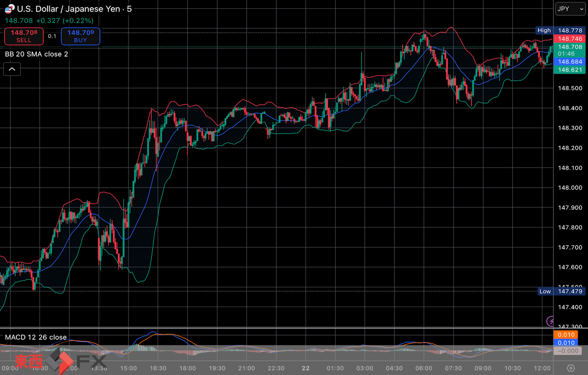Click the High 148.778 price label
Image resolution: width=588 pixels, height=375 pixels.
click(x=560, y=30)
